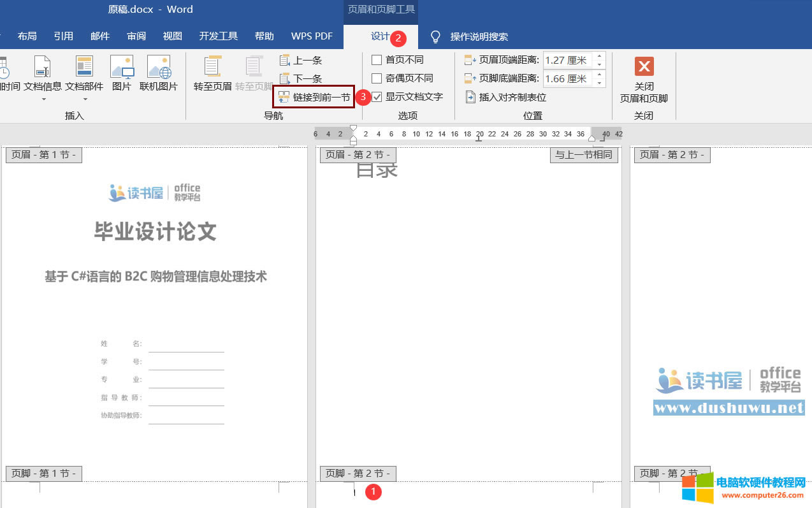Increase the 页眉顶端距离 value with up arrow
Viewport: 812px width, 508px height.
(599, 57)
